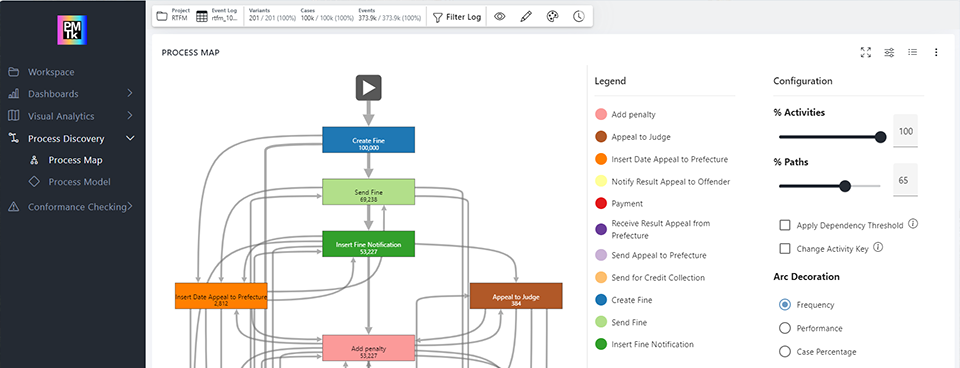The image size is (960, 368).
Task: Click the Insert Date Appeal to Prefecture node
Action: coord(221,296)
